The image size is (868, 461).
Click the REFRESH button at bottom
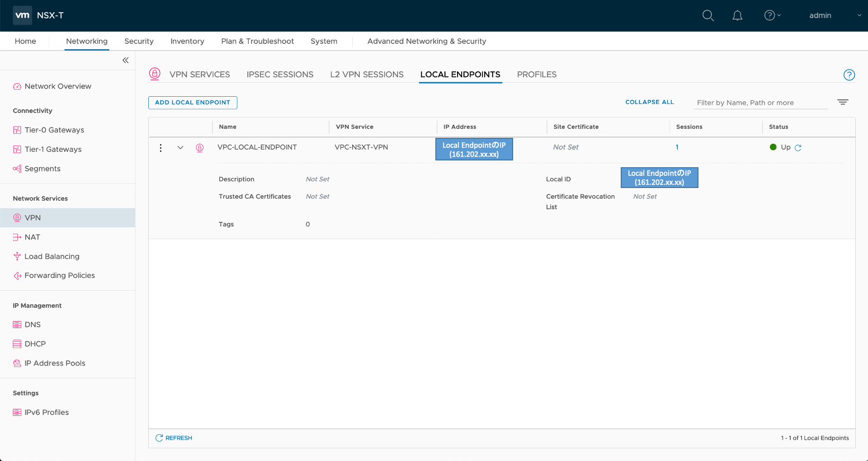[x=174, y=438]
